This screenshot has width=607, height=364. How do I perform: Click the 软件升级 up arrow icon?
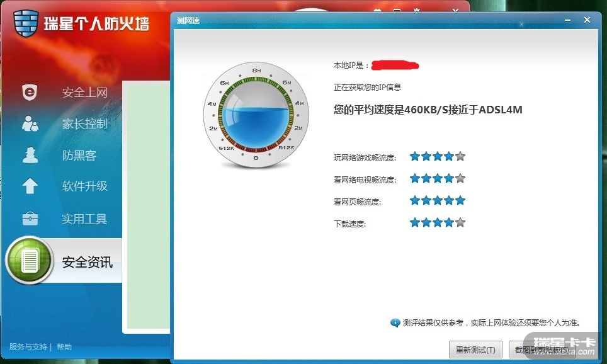coord(30,186)
